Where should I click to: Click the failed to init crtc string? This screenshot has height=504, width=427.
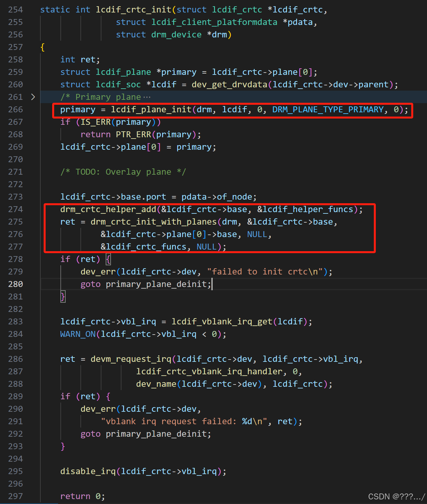coord(267,272)
